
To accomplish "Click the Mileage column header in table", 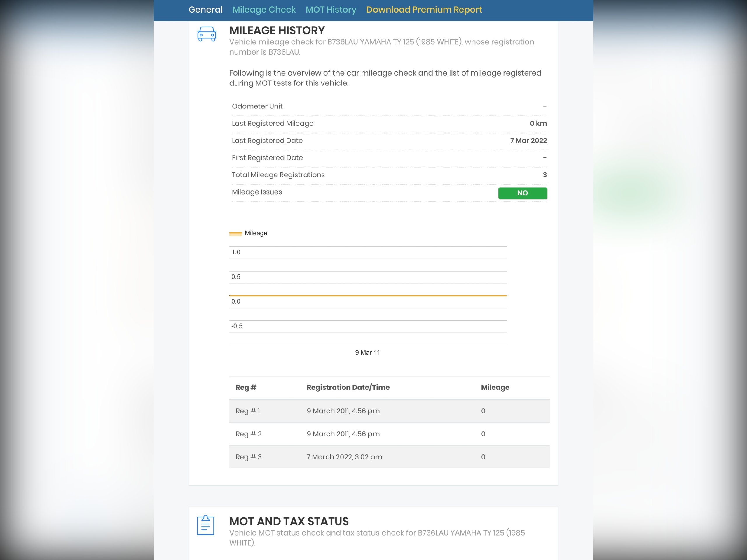I will (x=495, y=387).
